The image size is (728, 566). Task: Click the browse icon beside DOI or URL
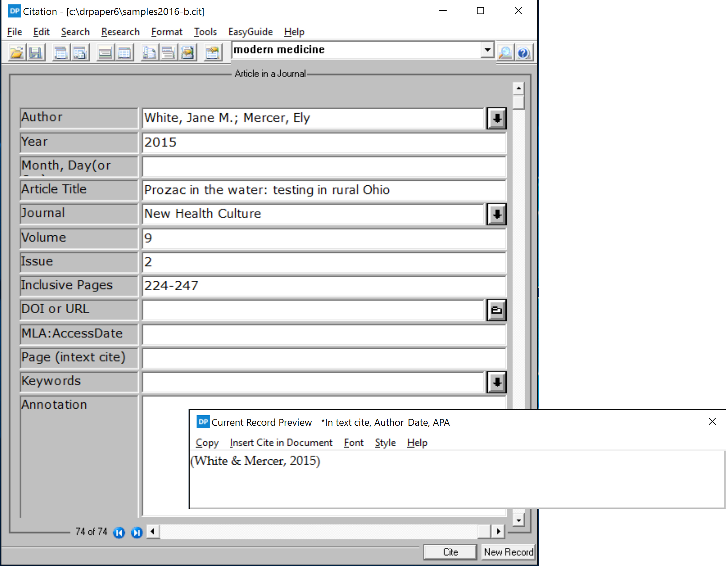496,310
